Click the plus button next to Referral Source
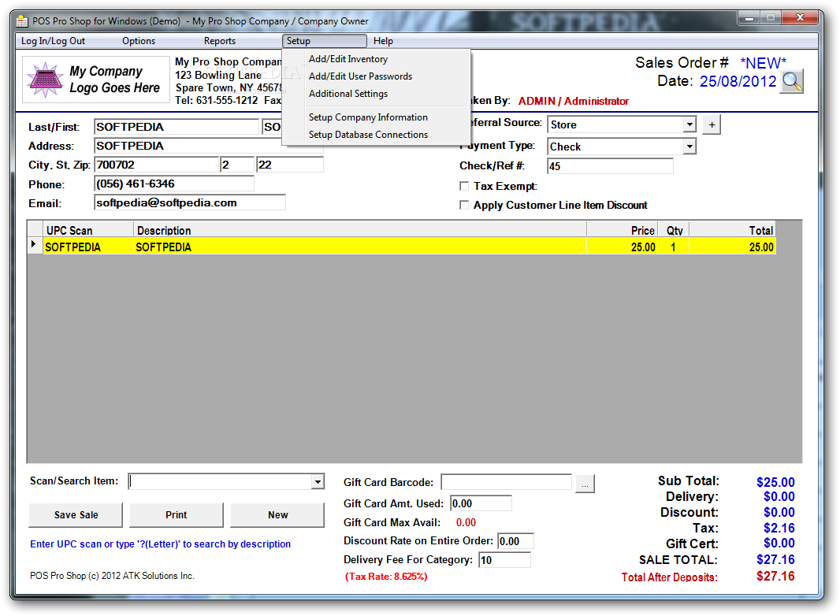840x616 pixels. 712,124
